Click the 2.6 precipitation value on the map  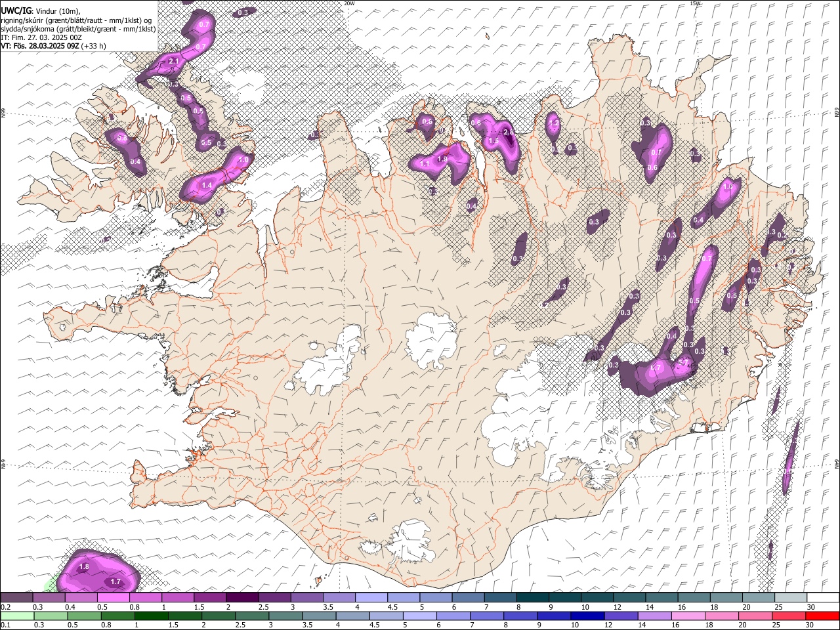508,133
